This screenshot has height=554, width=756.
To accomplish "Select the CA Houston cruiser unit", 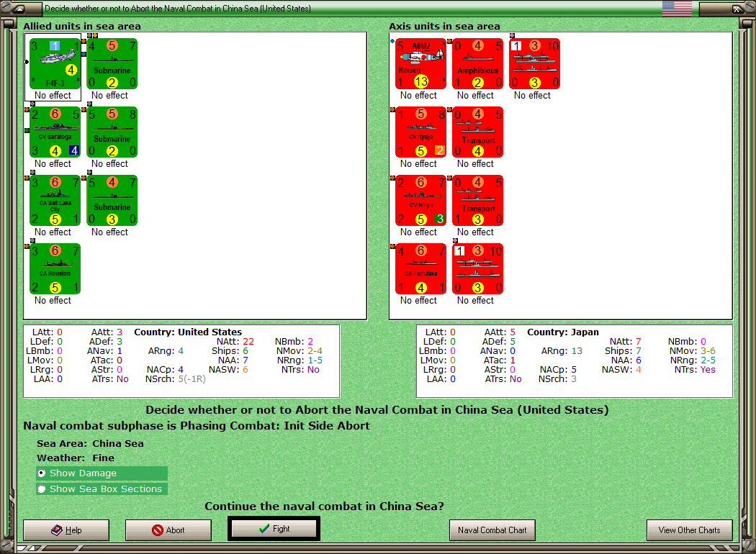I will 55,269.
